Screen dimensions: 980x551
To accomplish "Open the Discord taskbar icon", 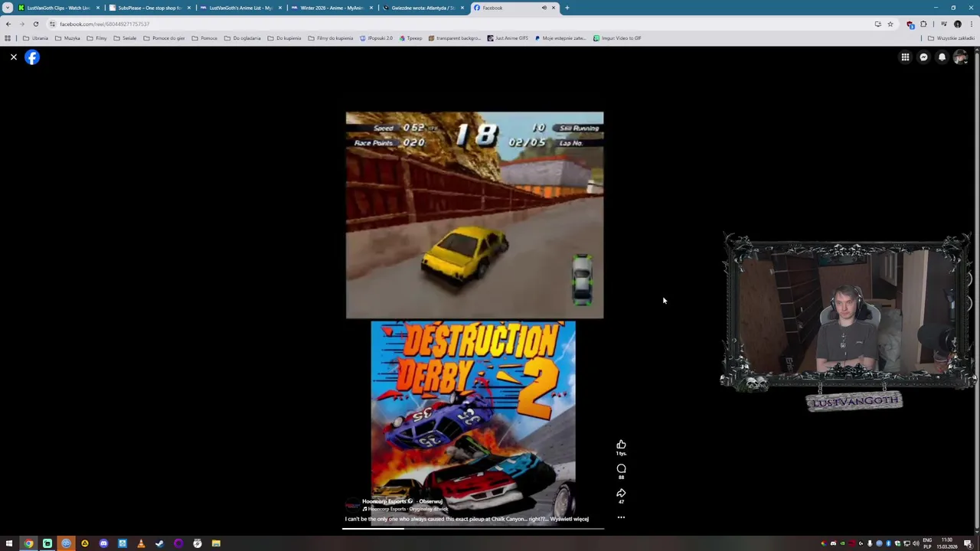I will [x=103, y=543].
